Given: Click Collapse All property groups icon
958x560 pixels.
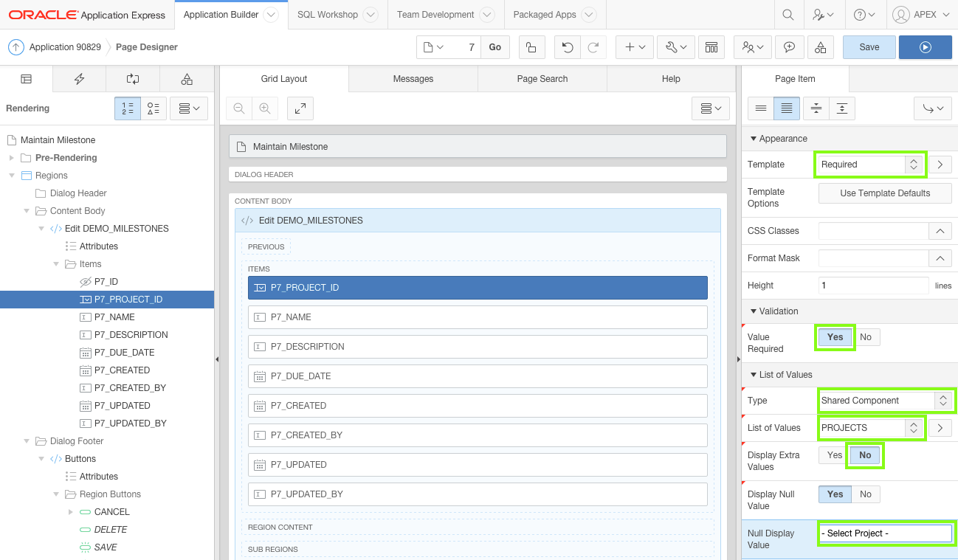Looking at the screenshot, I should coord(816,108).
